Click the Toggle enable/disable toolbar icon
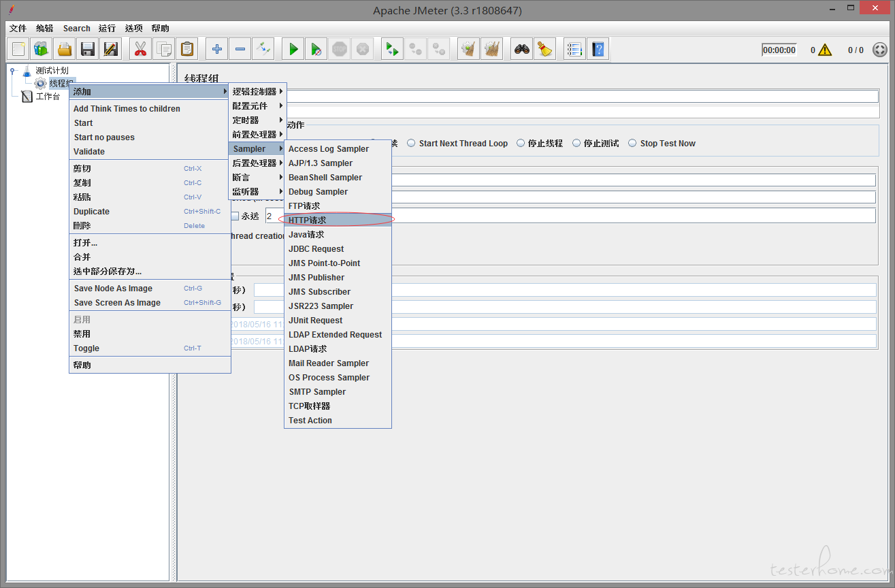 (263, 49)
